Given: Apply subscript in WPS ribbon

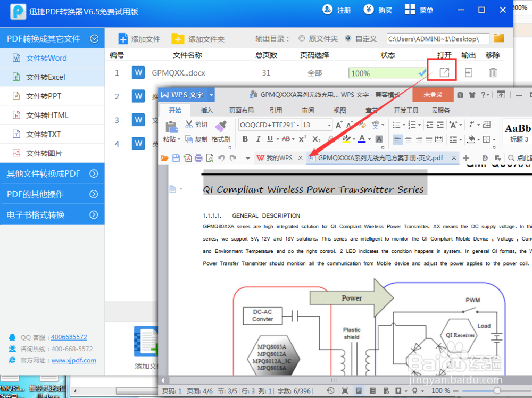Looking at the screenshot, I should [316, 139].
